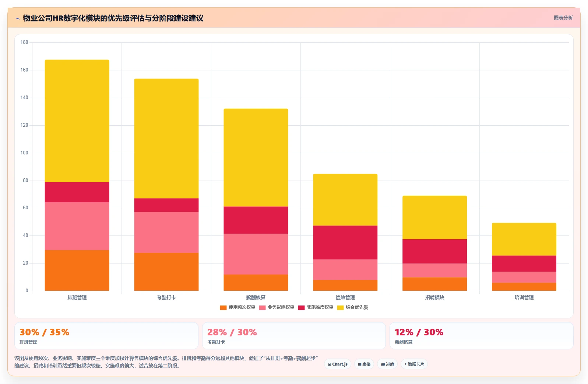The height and width of the screenshot is (384, 588).
Task: Click the 考勤打卡 caption in the second stat card
Action: click(x=216, y=342)
